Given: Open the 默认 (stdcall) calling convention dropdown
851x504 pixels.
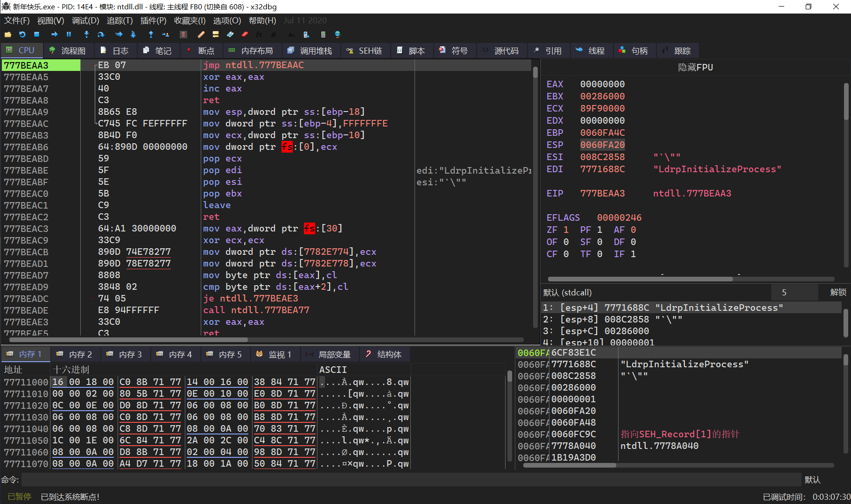Looking at the screenshot, I should (x=567, y=292).
